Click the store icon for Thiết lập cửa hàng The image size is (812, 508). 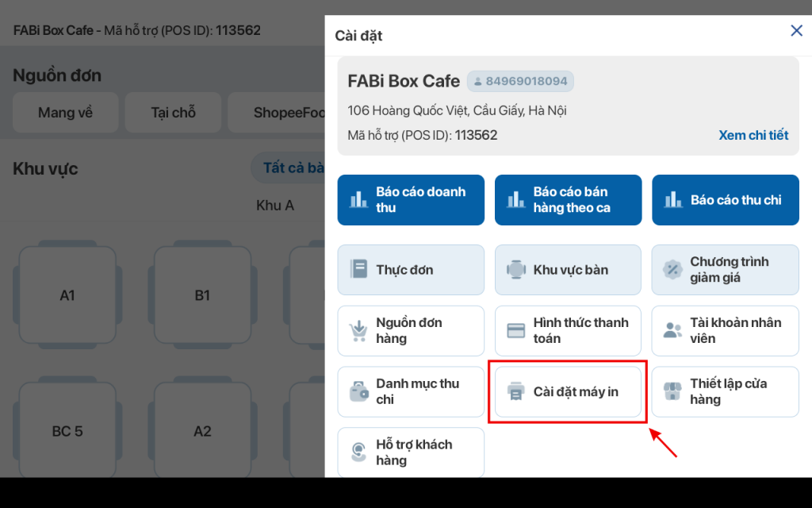coord(672,391)
